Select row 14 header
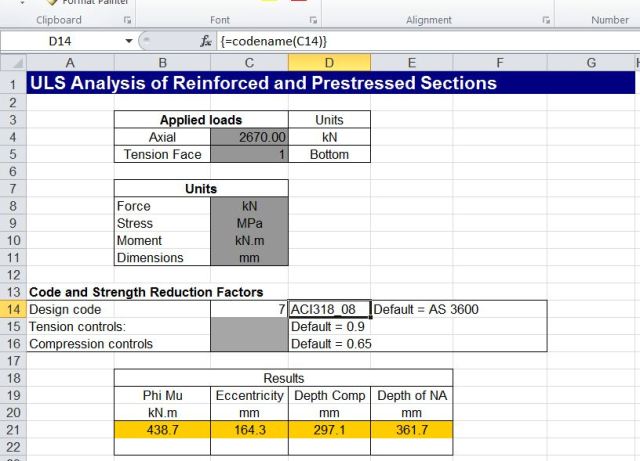Viewport: 640px width, 461px height. tap(12, 309)
